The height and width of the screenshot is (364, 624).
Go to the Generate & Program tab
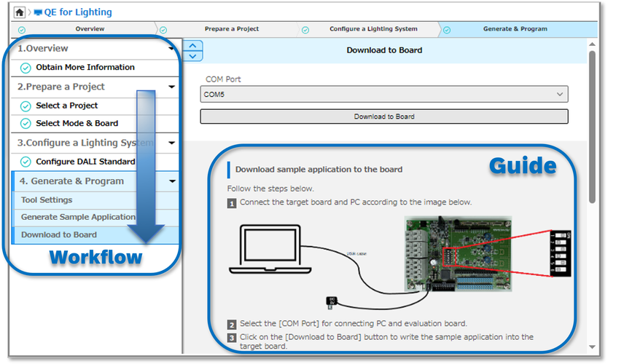[x=515, y=29]
